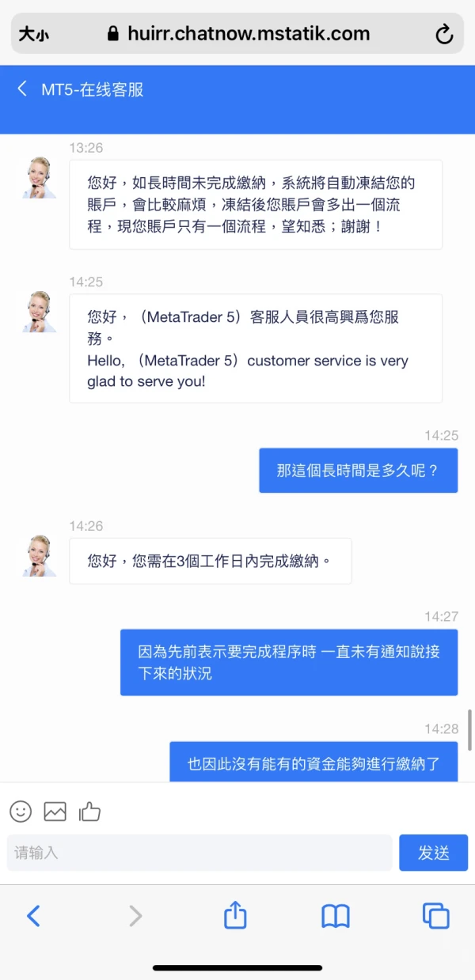Tap the chat scrollbar on the right edge
This screenshot has height=980, width=475.
point(470,729)
